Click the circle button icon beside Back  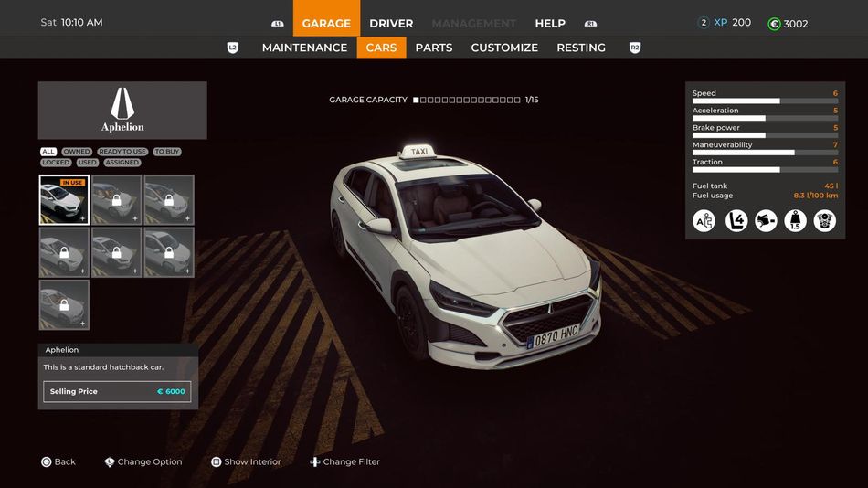(47, 462)
